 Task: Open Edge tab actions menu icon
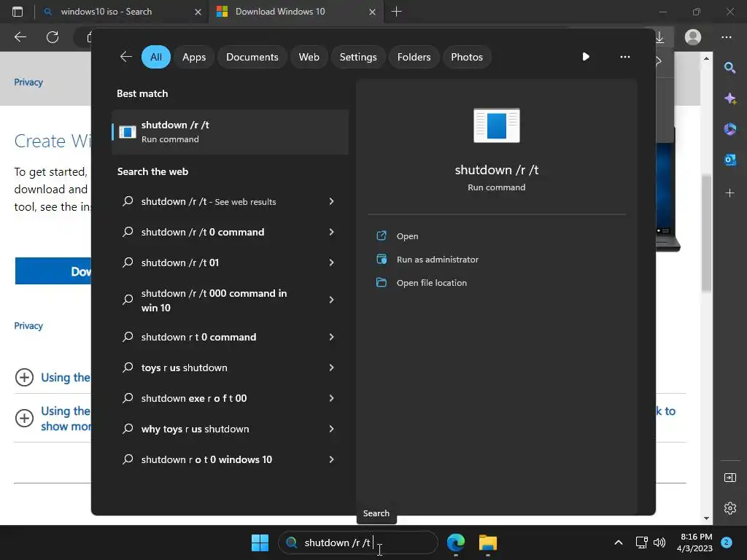[x=18, y=12]
